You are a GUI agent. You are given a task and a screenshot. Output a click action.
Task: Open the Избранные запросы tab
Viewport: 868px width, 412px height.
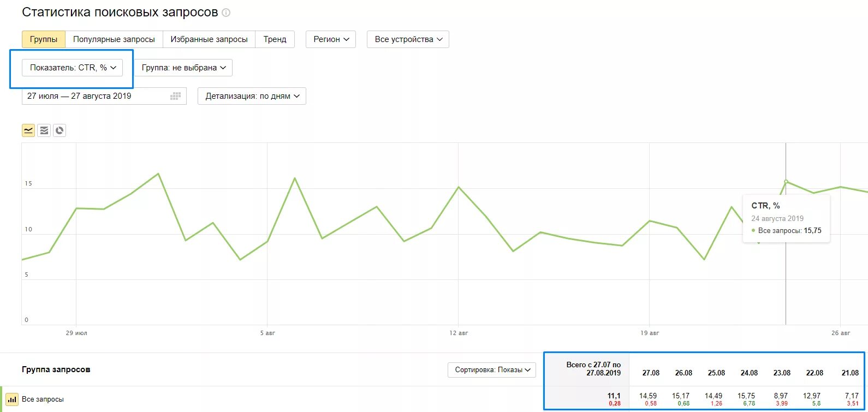coord(209,39)
